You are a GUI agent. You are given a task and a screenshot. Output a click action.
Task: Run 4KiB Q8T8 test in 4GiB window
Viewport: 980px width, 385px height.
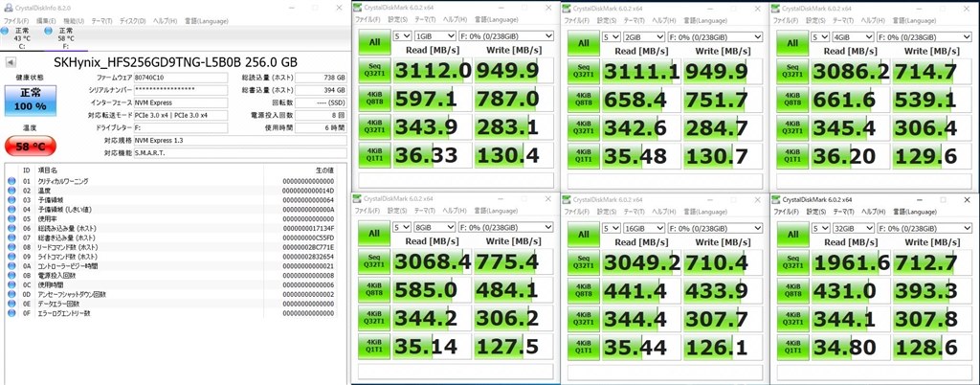coord(791,99)
